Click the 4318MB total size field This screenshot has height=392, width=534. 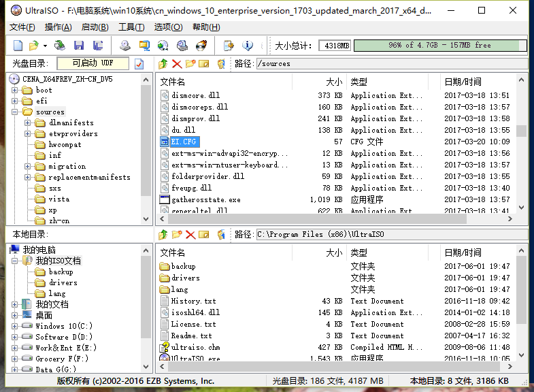335,46
